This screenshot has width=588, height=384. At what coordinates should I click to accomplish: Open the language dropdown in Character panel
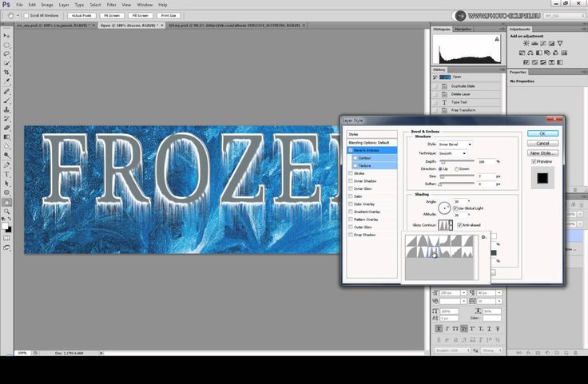(452, 350)
